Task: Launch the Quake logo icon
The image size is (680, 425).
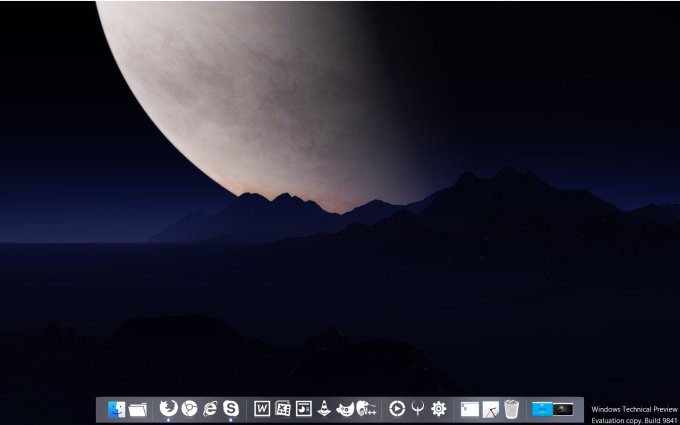Action: 417,408
